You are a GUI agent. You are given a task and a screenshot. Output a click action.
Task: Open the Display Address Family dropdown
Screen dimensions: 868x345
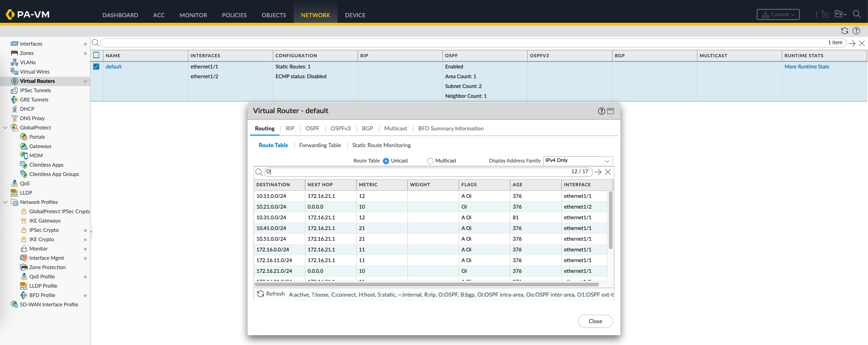578,161
